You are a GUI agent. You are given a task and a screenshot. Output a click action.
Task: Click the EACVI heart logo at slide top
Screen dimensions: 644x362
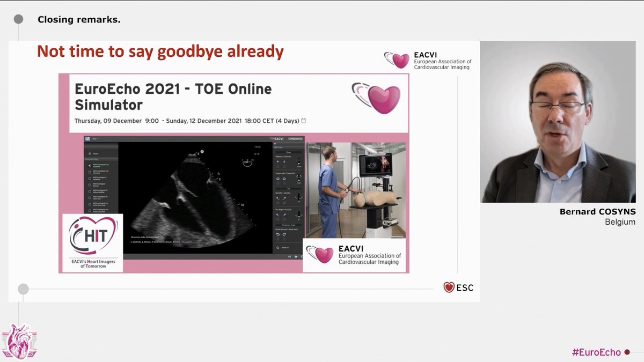[x=397, y=60]
